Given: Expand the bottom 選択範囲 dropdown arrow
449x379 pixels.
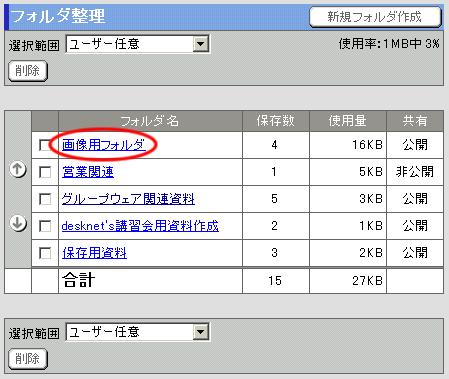Looking at the screenshot, I should pos(201,332).
